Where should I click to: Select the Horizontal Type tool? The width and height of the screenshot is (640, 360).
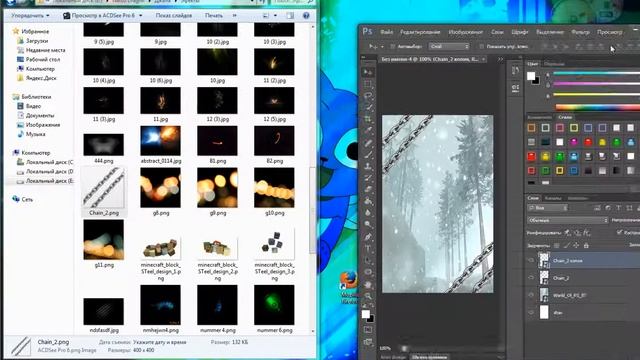pos(368,249)
